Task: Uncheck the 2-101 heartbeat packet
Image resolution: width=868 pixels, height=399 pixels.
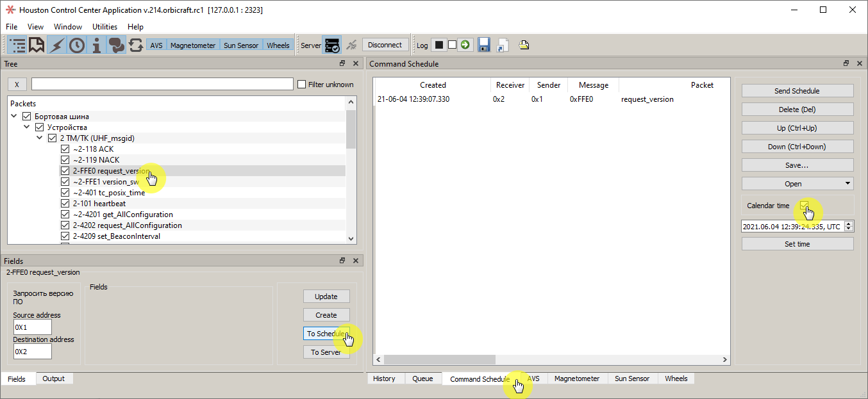Action: click(65, 203)
